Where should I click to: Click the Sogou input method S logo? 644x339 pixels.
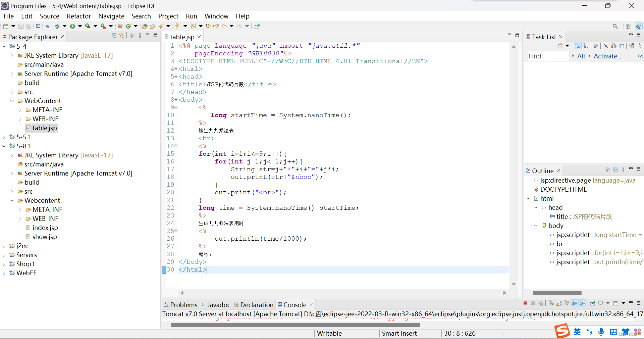pos(562,331)
